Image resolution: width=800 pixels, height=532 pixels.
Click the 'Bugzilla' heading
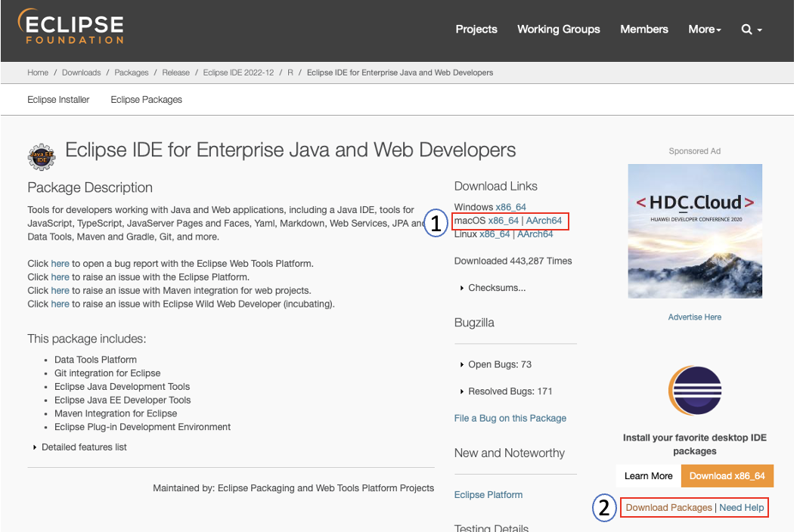click(x=474, y=323)
